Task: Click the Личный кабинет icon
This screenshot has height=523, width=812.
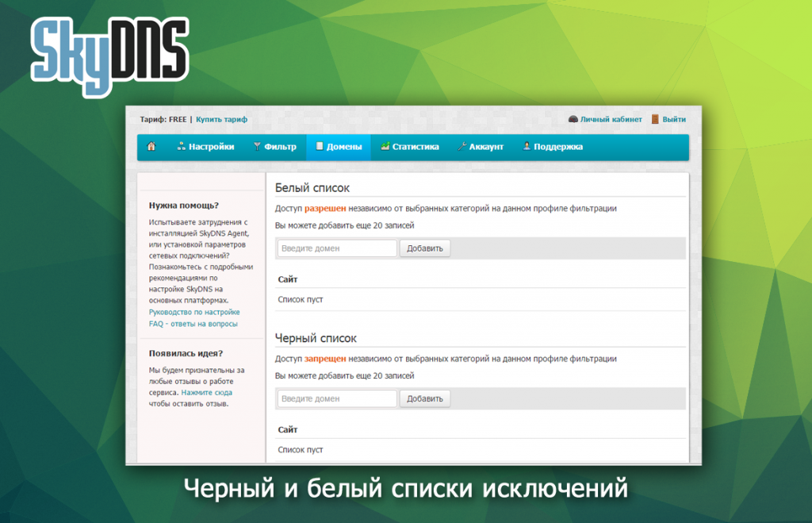Action: (573, 119)
